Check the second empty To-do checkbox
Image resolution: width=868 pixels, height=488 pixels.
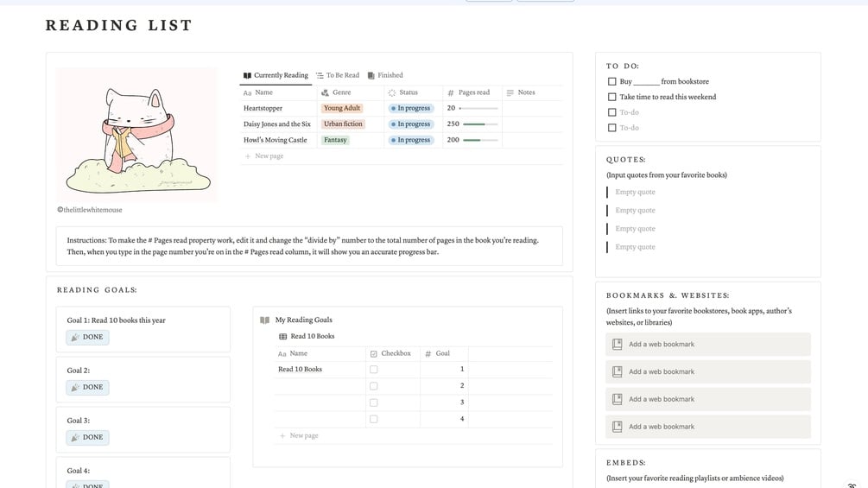pyautogui.click(x=611, y=128)
